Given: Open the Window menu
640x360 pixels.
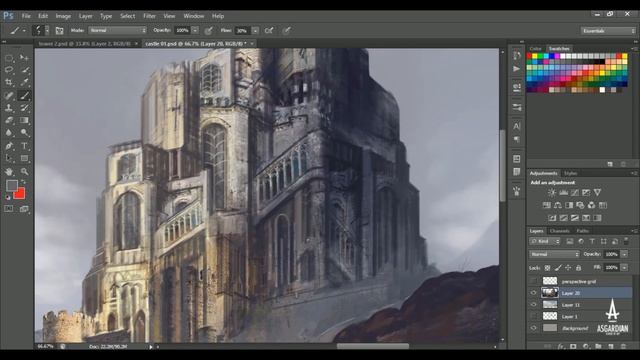Looking at the screenshot, I should [193, 16].
